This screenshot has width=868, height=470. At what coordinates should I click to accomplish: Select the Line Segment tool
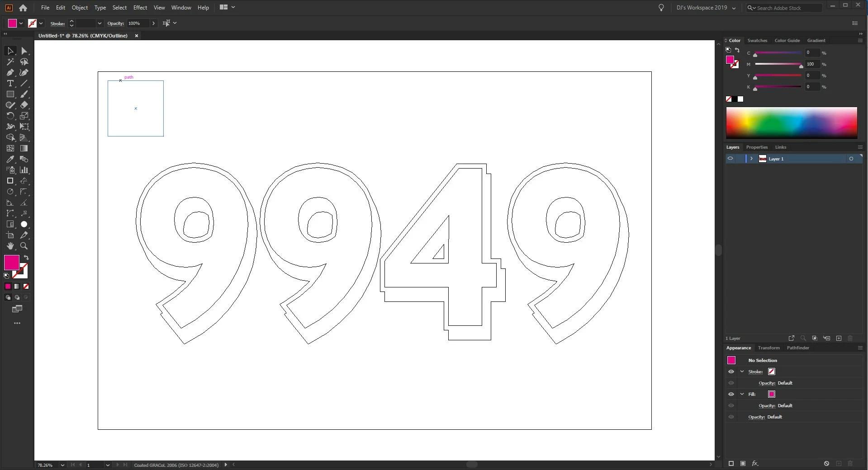pyautogui.click(x=24, y=84)
